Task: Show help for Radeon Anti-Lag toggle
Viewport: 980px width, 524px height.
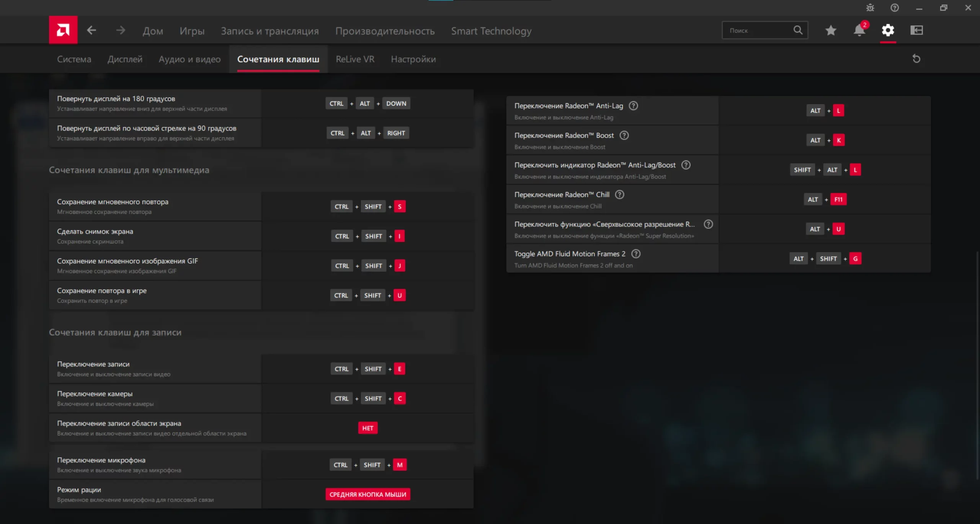Action: coord(634,106)
